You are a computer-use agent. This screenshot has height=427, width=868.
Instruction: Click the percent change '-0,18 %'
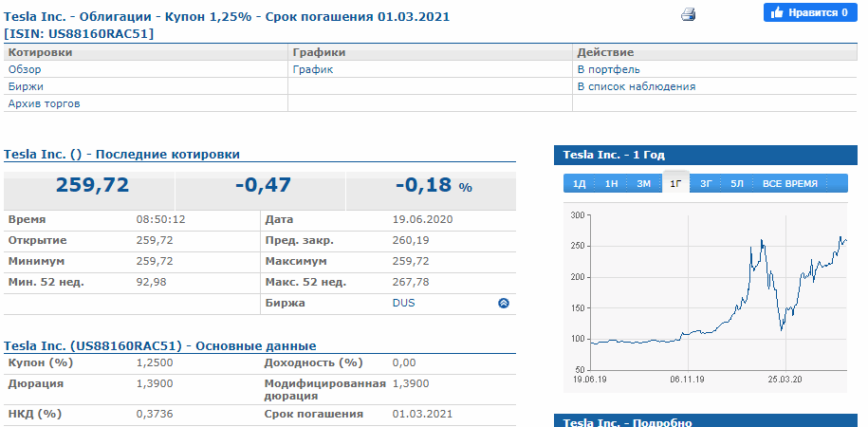tap(434, 186)
